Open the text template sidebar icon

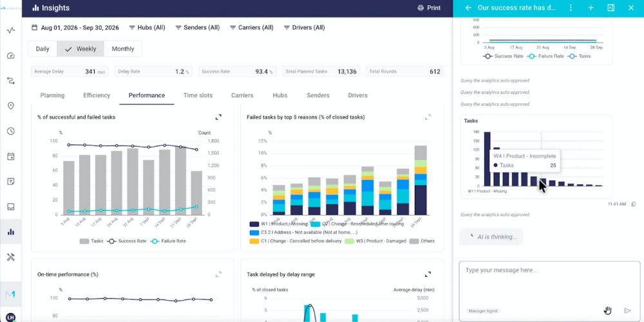11,182
